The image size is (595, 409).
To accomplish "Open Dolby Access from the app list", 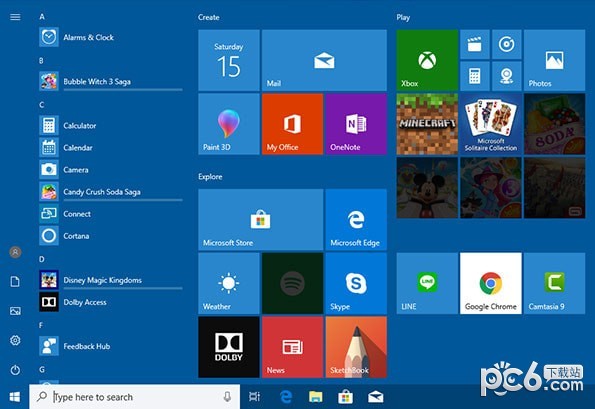I will (x=110, y=302).
